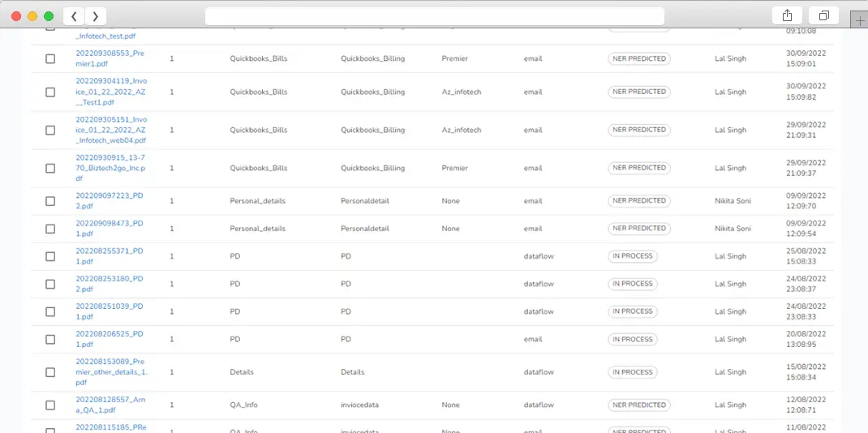Open the 202209098473_PD1.pdf document link
This screenshot has width=868, height=433.
(109, 228)
